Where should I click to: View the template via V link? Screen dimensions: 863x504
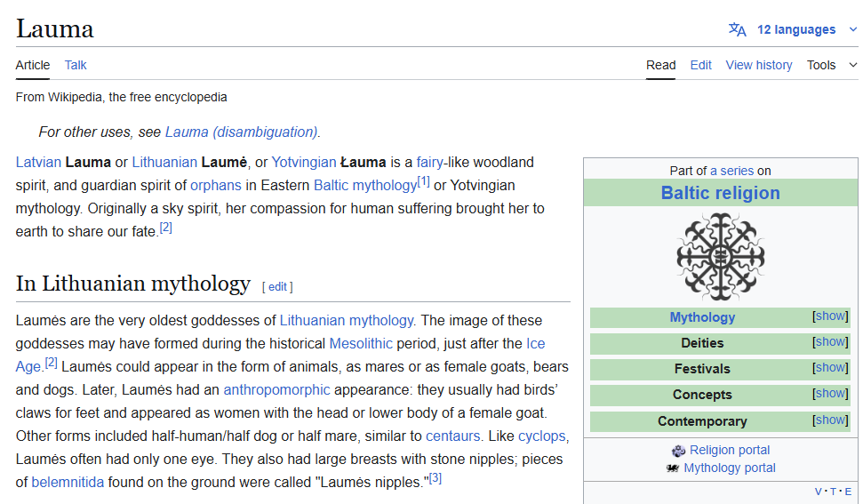pos(818,492)
